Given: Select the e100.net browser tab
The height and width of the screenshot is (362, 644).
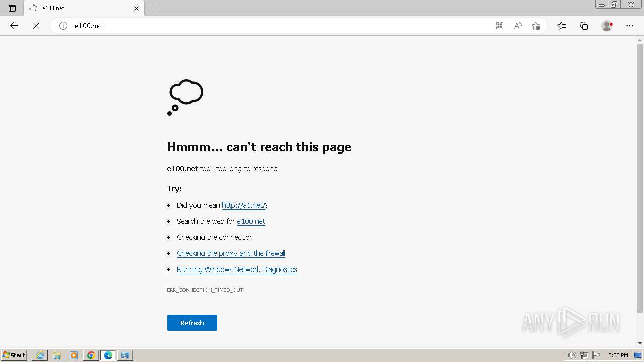Looking at the screenshot, I should coord(84,8).
